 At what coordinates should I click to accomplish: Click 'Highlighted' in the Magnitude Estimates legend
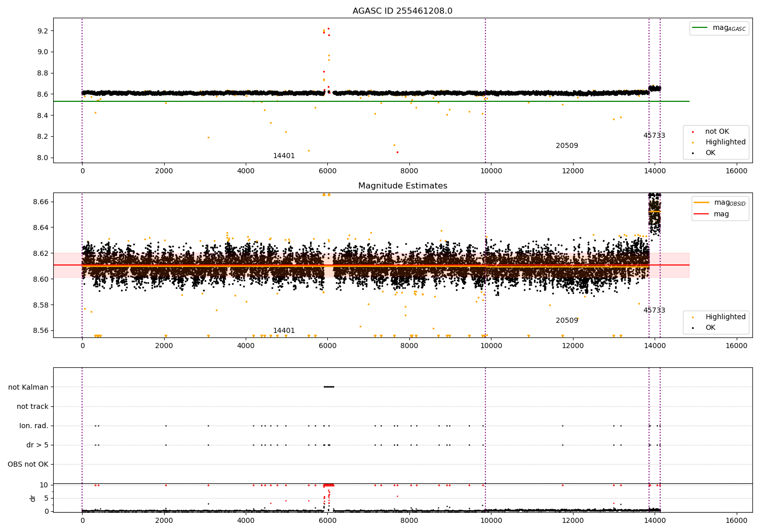(726, 317)
